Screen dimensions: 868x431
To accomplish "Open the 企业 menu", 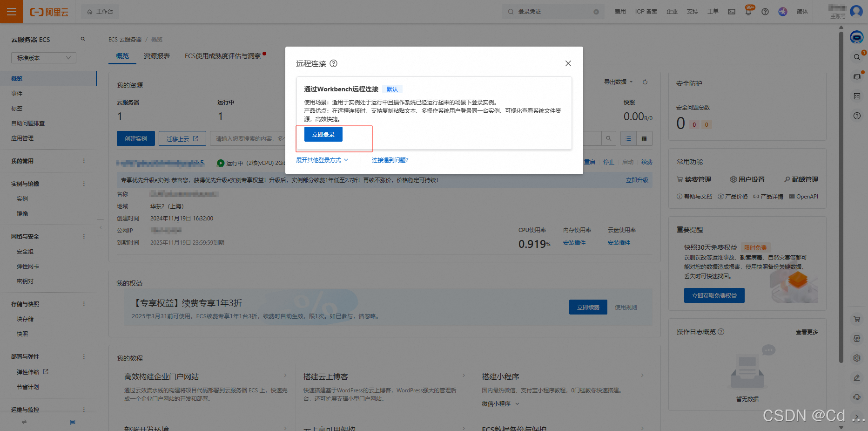I will click(x=672, y=12).
